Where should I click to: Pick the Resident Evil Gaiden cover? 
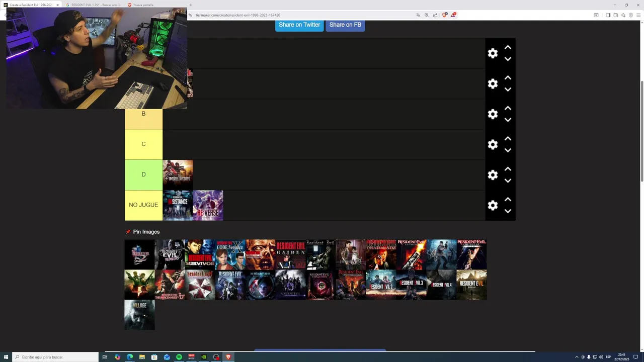[x=290, y=254]
